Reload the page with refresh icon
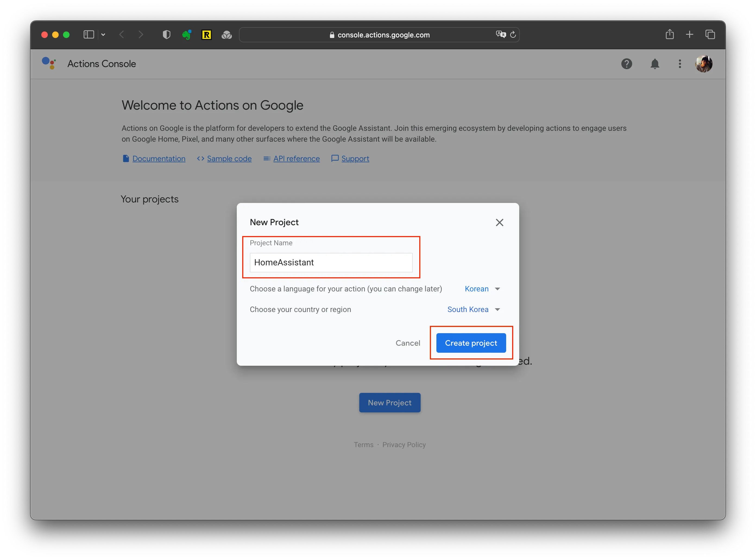Image resolution: width=756 pixels, height=560 pixels. pos(513,34)
